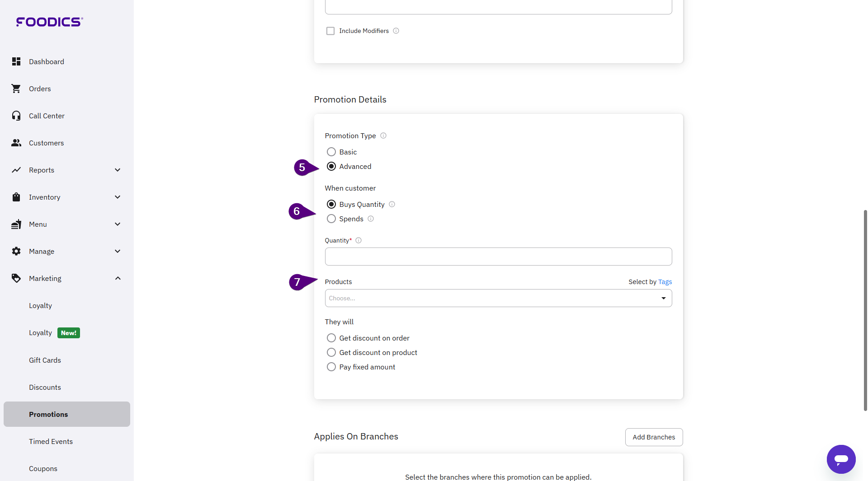Open the chat support bubble
The width and height of the screenshot is (868, 481).
coord(841,459)
